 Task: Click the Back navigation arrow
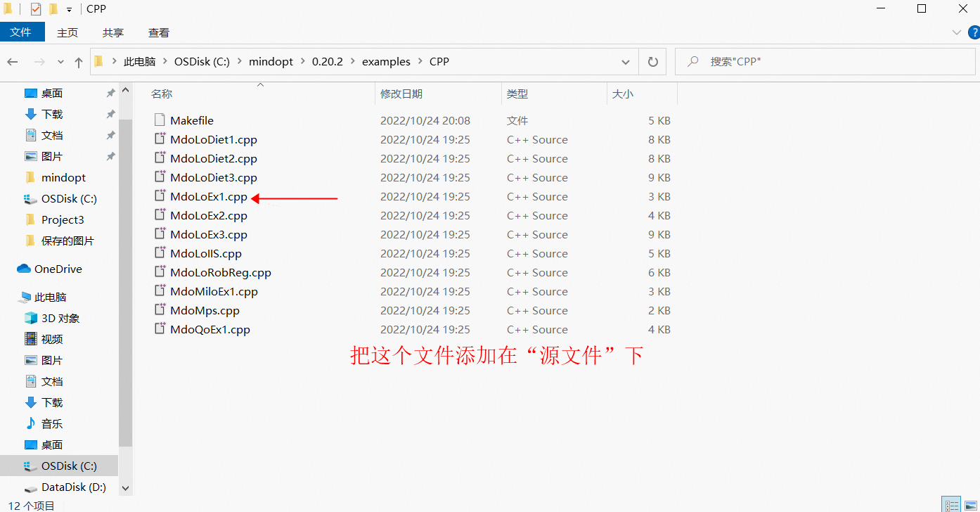tap(13, 62)
